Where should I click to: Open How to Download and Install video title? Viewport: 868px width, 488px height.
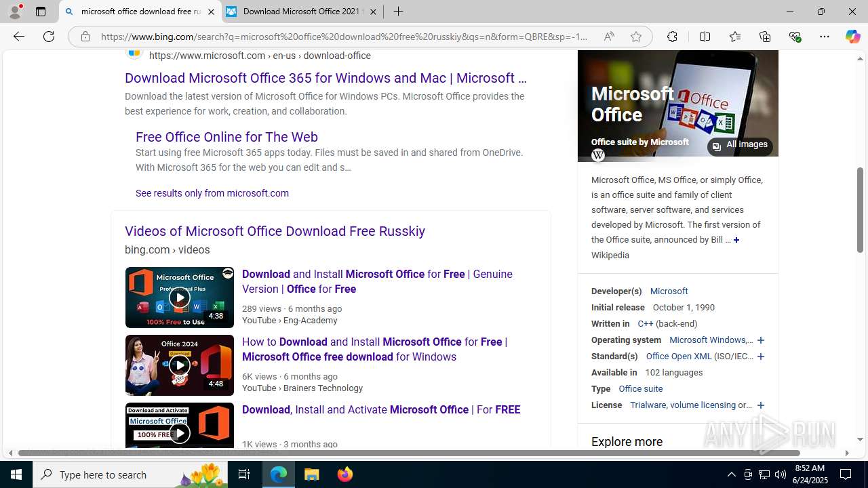[x=374, y=349]
